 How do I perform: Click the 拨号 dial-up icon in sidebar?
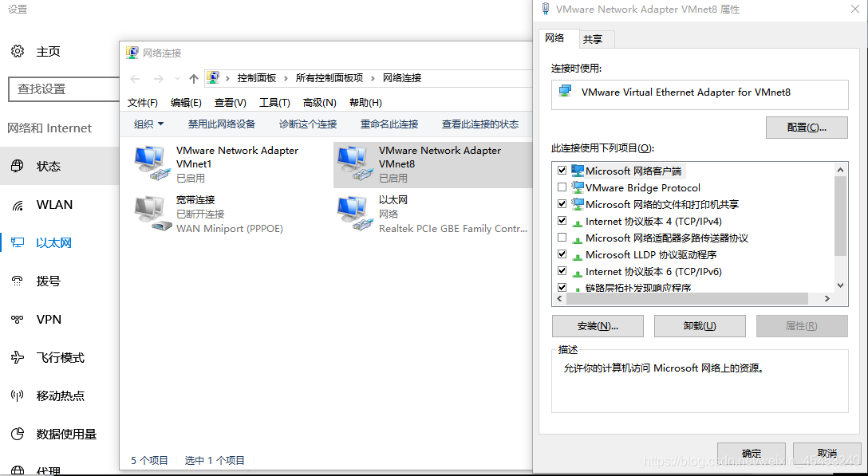18,281
